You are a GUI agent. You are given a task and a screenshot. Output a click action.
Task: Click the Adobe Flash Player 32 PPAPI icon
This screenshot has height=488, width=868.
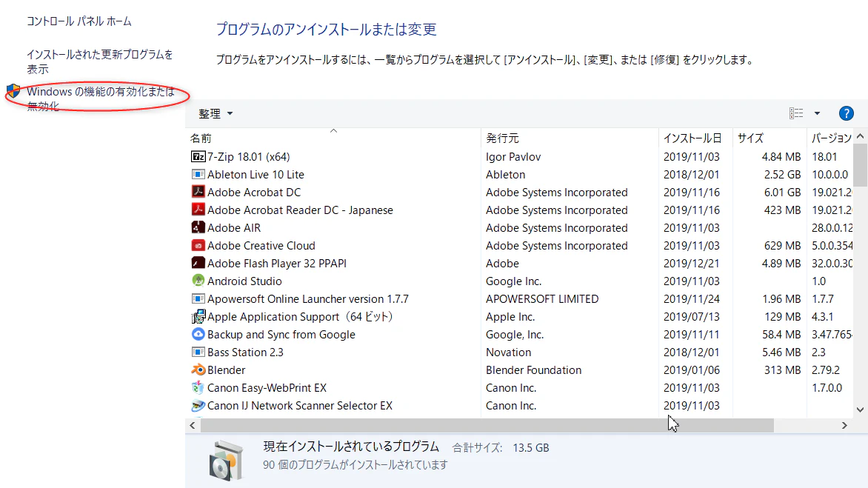click(x=198, y=263)
